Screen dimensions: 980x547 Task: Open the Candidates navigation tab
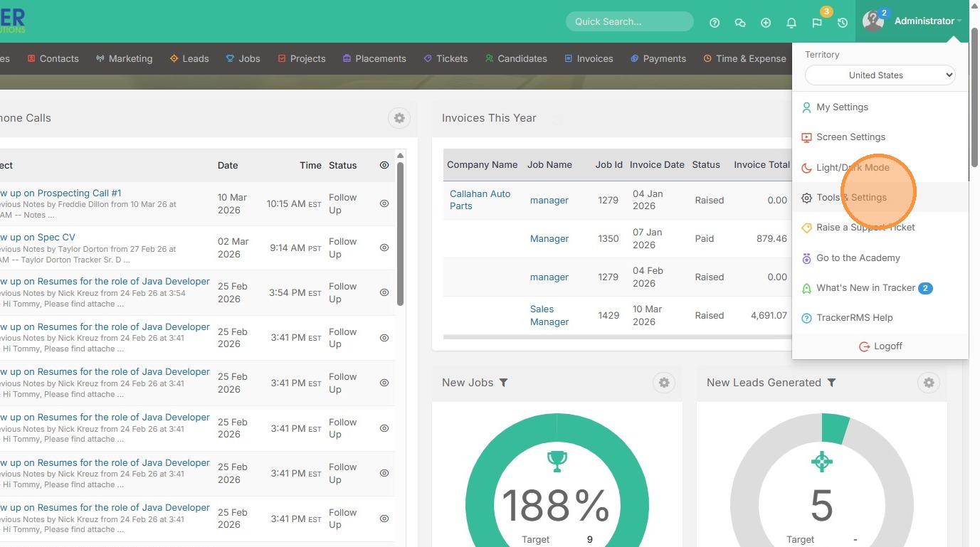tap(522, 58)
